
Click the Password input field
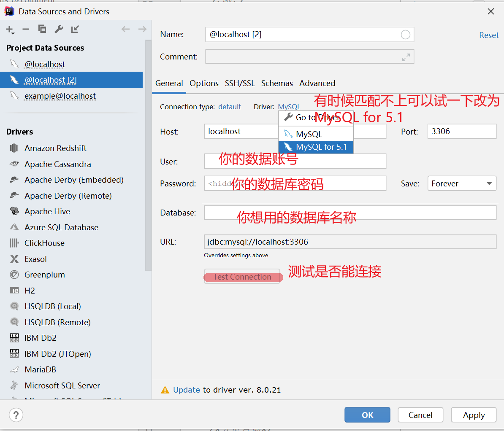(295, 183)
